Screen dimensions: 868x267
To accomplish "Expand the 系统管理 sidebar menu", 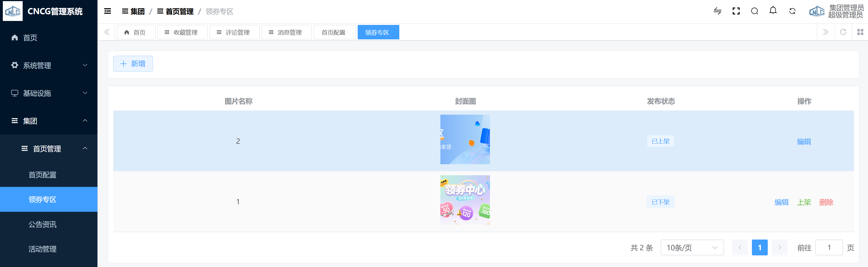I will coord(48,65).
